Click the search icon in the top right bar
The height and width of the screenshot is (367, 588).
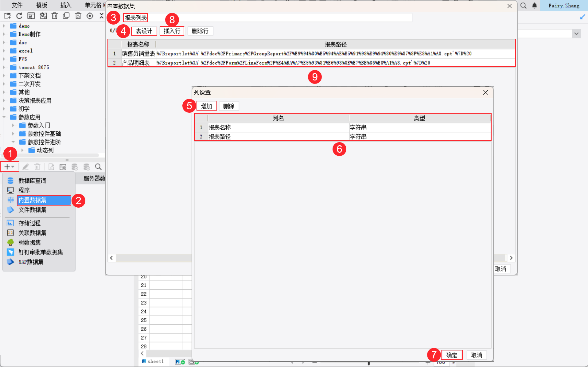pyautogui.click(x=524, y=6)
